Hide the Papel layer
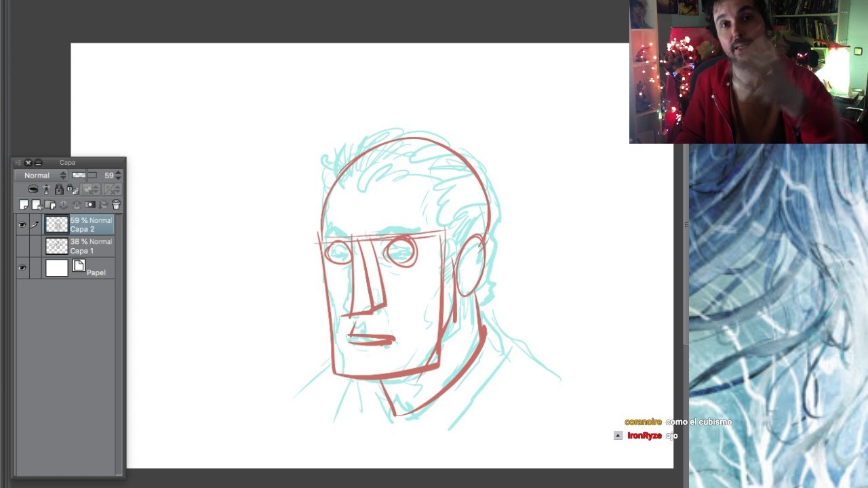The image size is (868, 488). click(x=22, y=268)
